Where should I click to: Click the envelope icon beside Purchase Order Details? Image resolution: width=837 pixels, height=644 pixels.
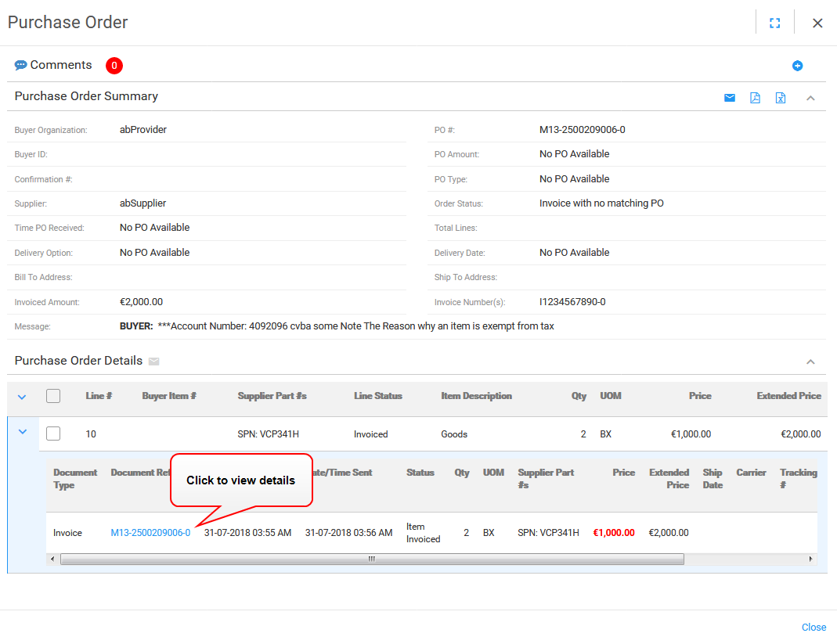[x=153, y=361]
